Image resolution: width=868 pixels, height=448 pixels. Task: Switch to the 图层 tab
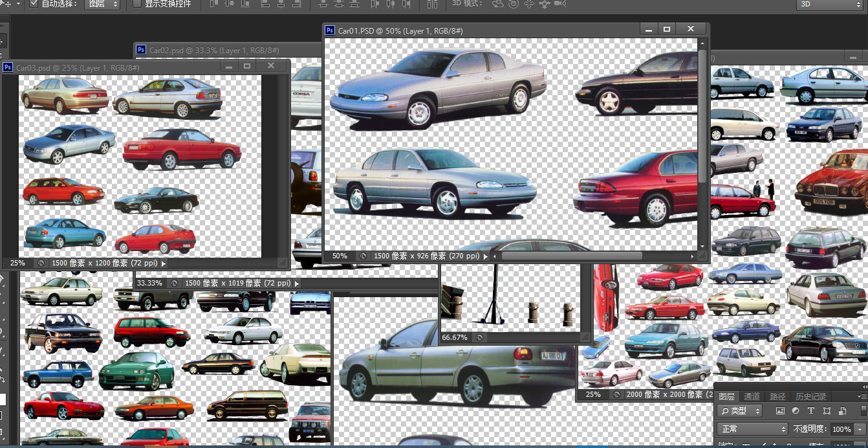(727, 396)
